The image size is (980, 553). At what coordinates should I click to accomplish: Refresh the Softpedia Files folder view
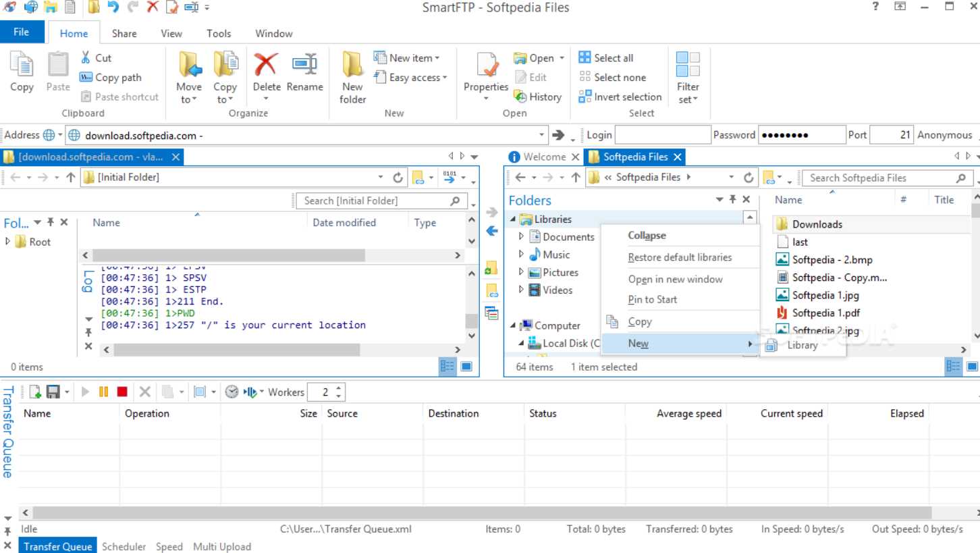click(x=748, y=178)
